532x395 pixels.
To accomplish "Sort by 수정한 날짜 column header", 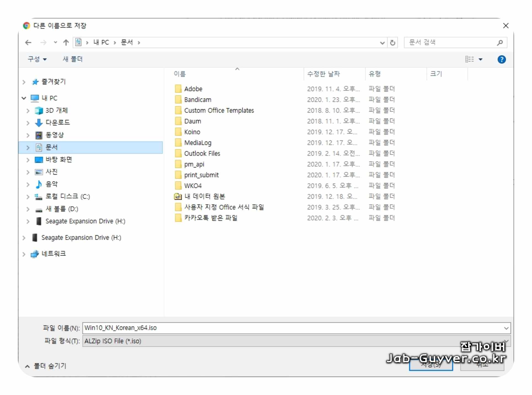I will click(324, 74).
